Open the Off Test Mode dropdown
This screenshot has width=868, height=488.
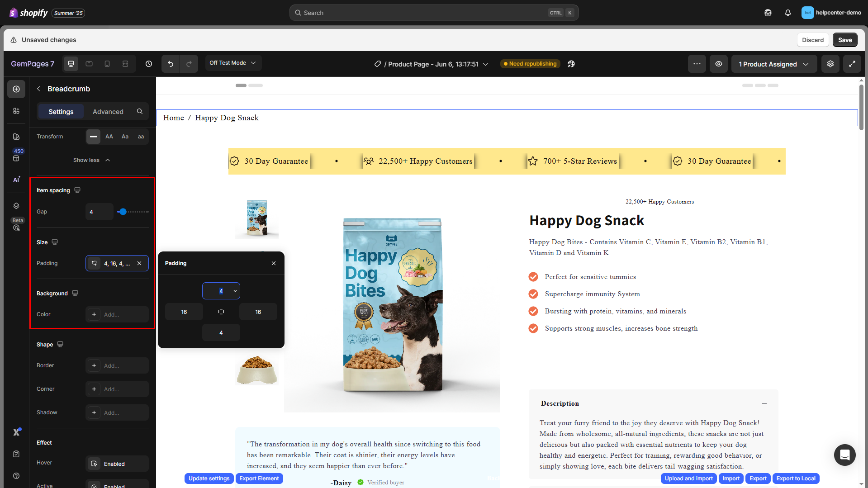233,63
